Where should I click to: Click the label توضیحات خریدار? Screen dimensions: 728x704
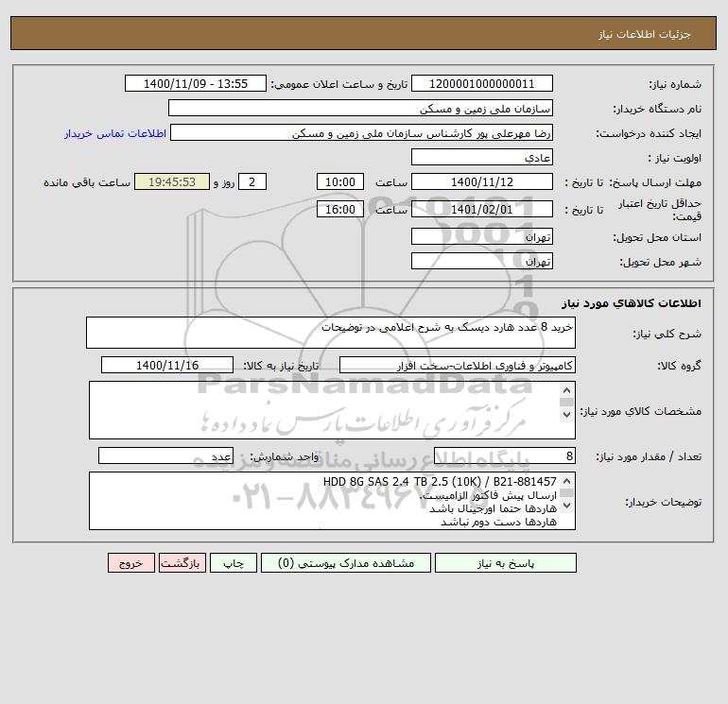click(x=663, y=502)
